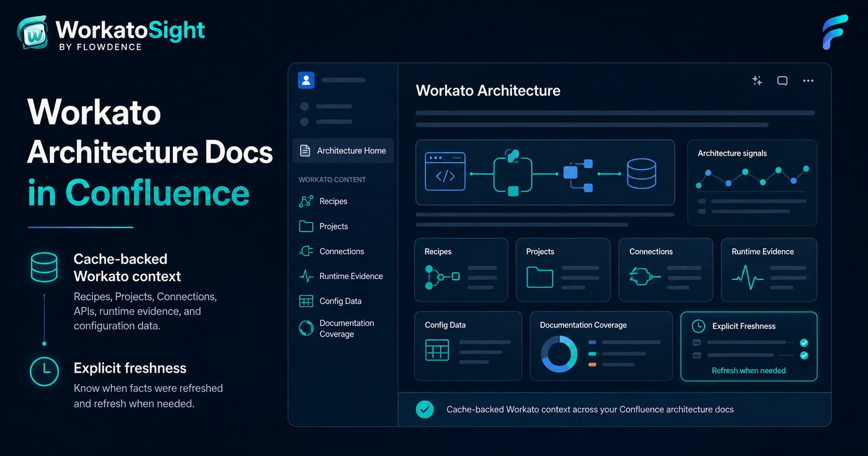Click the Cache-backed Workato context heading
The image size is (868, 456).
[127, 268]
